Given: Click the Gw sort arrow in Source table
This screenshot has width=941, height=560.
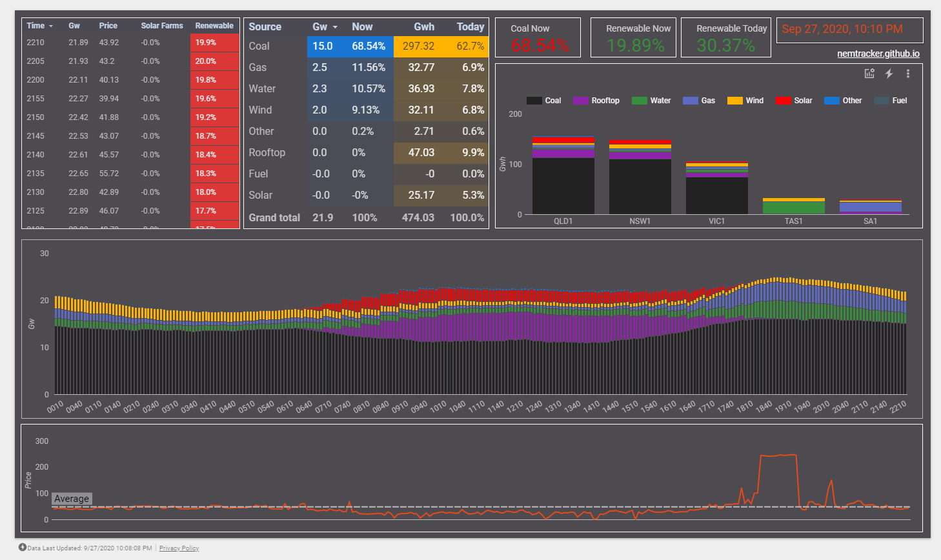Looking at the screenshot, I should (335, 27).
